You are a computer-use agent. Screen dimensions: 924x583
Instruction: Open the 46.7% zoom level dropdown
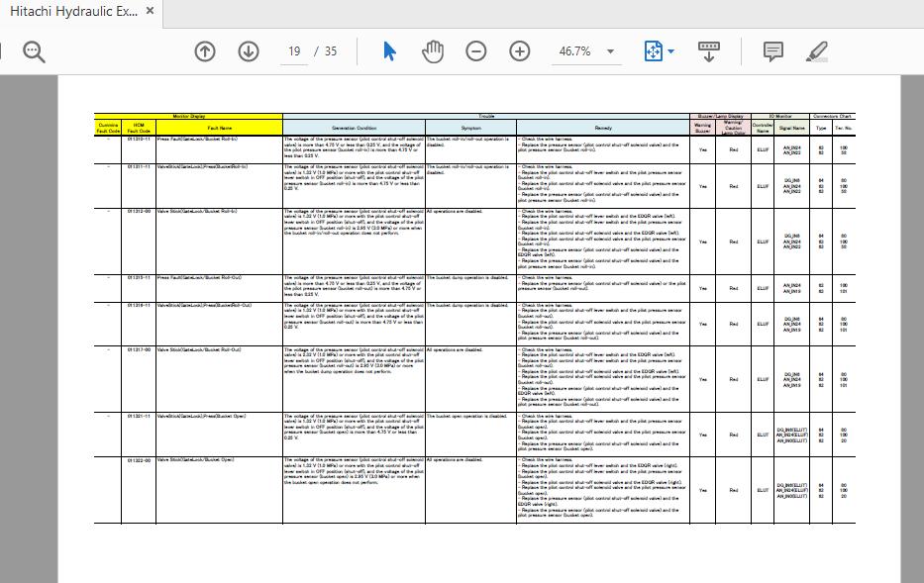tap(610, 51)
